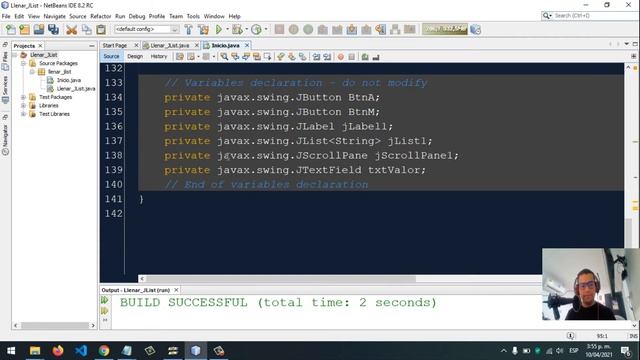Screen dimensions: 640x360
Task: Open the action center notifications icon
Action: [625, 351]
